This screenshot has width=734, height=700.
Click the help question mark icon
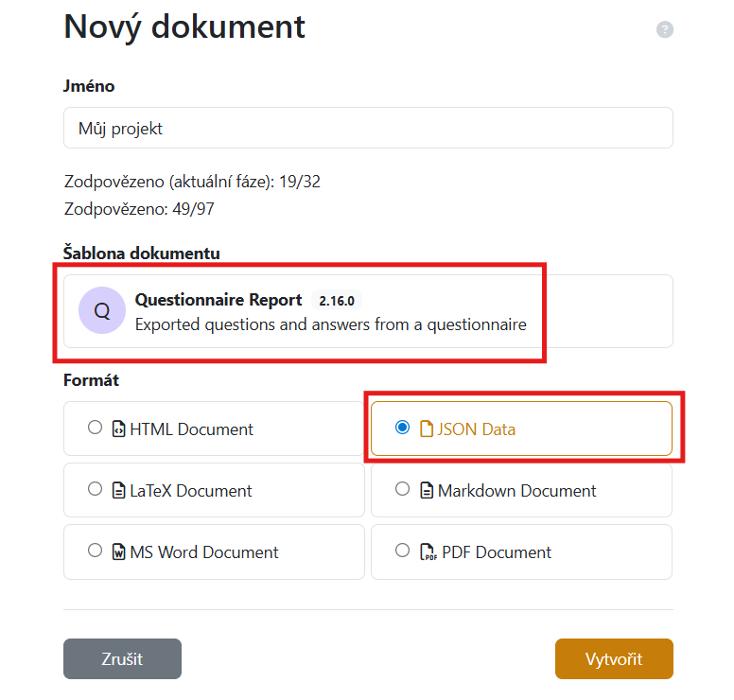pyautogui.click(x=665, y=29)
